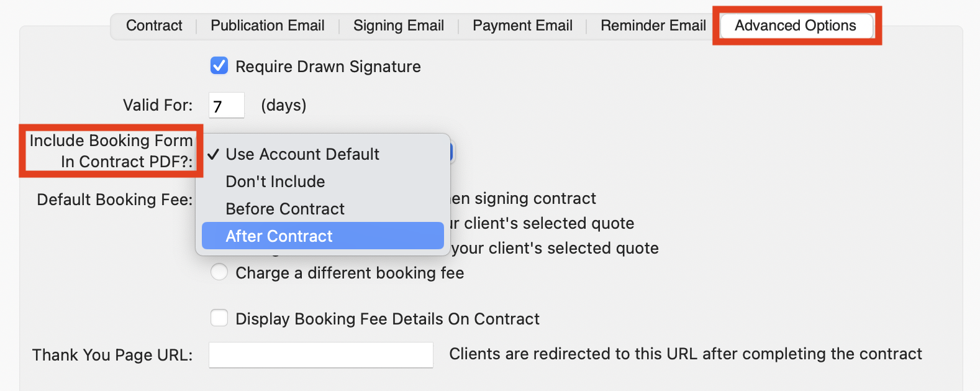
Task: Select the Signing Email tab
Action: coord(398,25)
